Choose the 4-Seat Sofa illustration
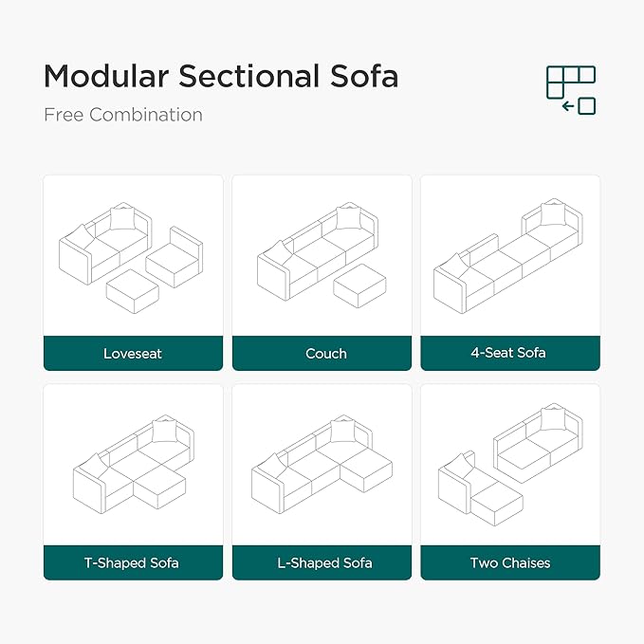This screenshot has width=644, height=644. coord(510,254)
